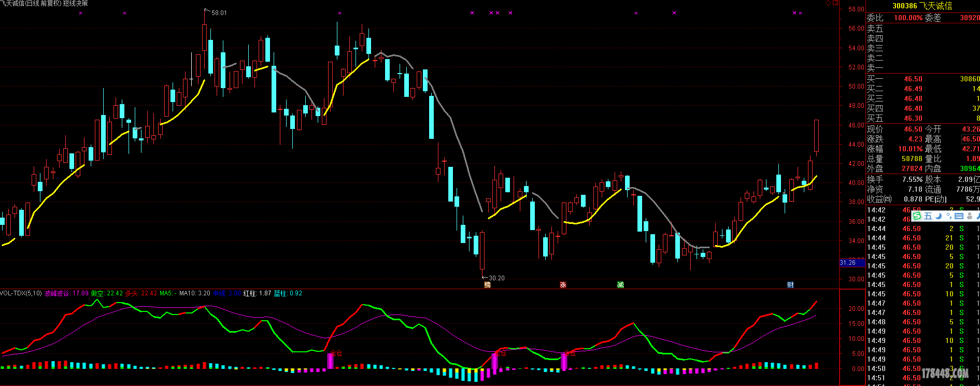The width and height of the screenshot is (980, 386).
Task: Click the 股本 label
Action: click(x=933, y=180)
